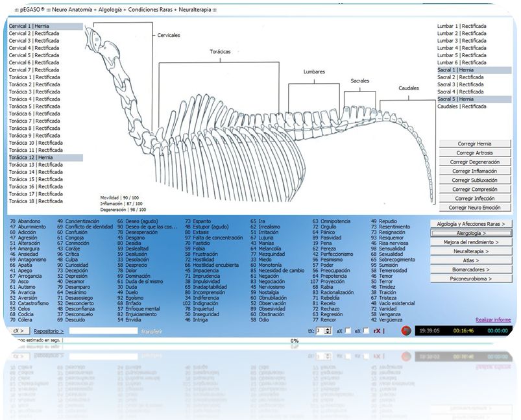Click Corregir Artrosis button
Image resolution: width=521 pixels, height=420 pixels.
tap(475, 153)
